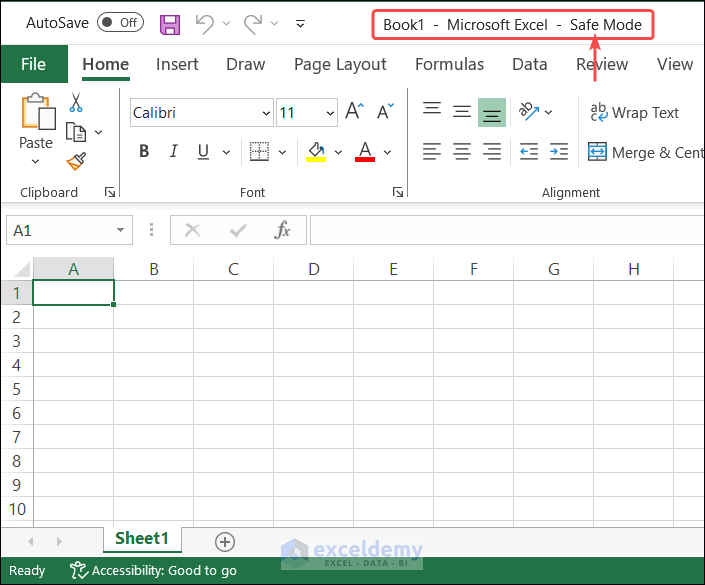Viewport: 705px width, 585px height.
Task: Select column D header
Action: [313, 269]
